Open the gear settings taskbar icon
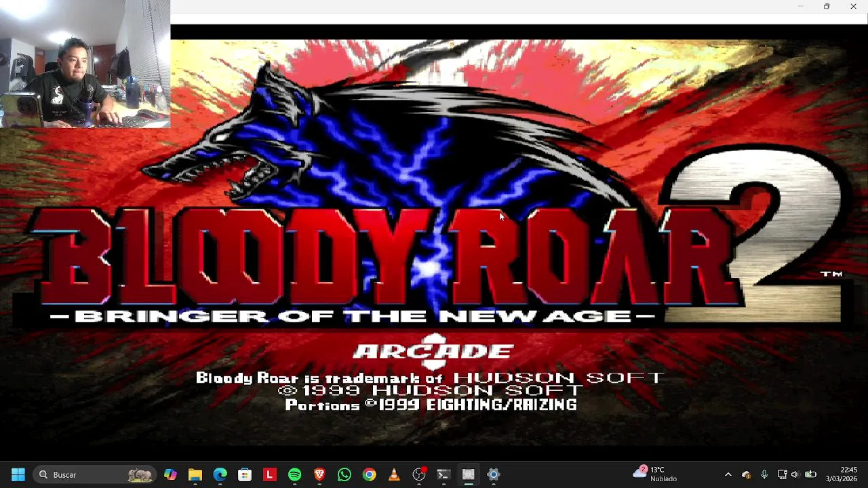 click(x=494, y=474)
